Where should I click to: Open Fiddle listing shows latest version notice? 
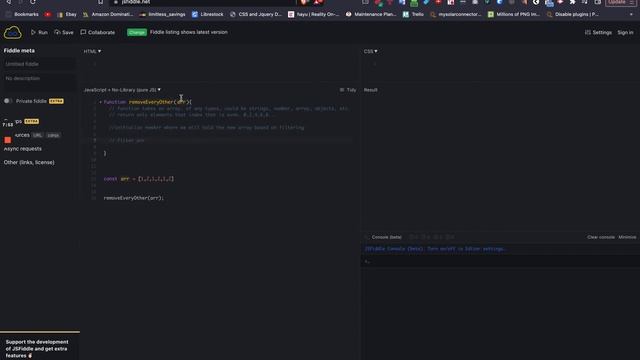189,32
